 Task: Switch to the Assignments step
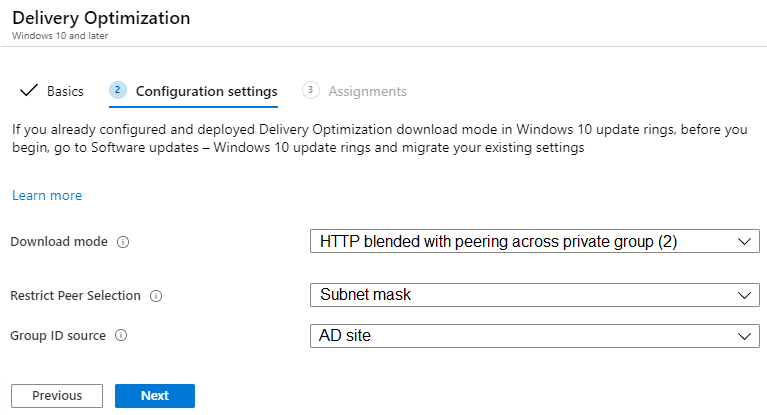[367, 91]
